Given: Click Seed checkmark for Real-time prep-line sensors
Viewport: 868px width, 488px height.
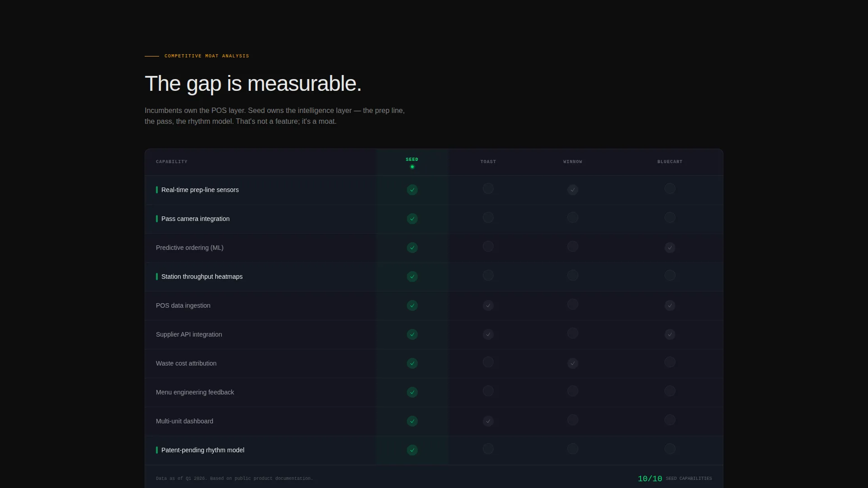Looking at the screenshot, I should (412, 190).
